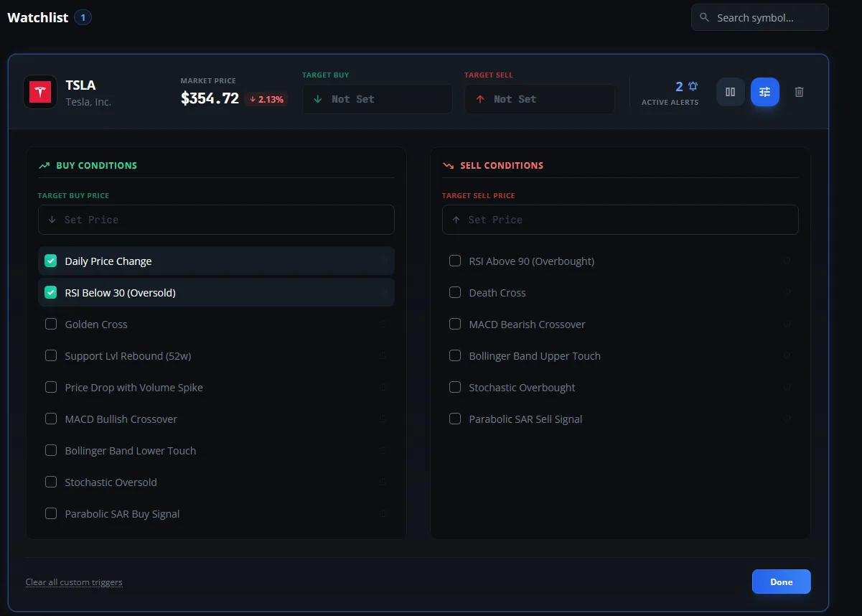862x616 pixels.
Task: Uncheck RSI Below 30 (Oversold)
Action: click(51, 292)
